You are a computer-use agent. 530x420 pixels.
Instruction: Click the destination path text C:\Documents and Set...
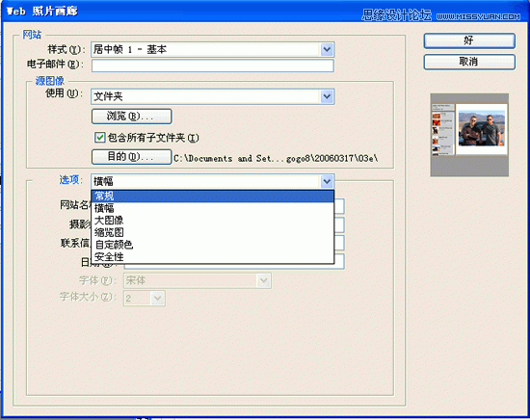pyautogui.click(x=276, y=158)
